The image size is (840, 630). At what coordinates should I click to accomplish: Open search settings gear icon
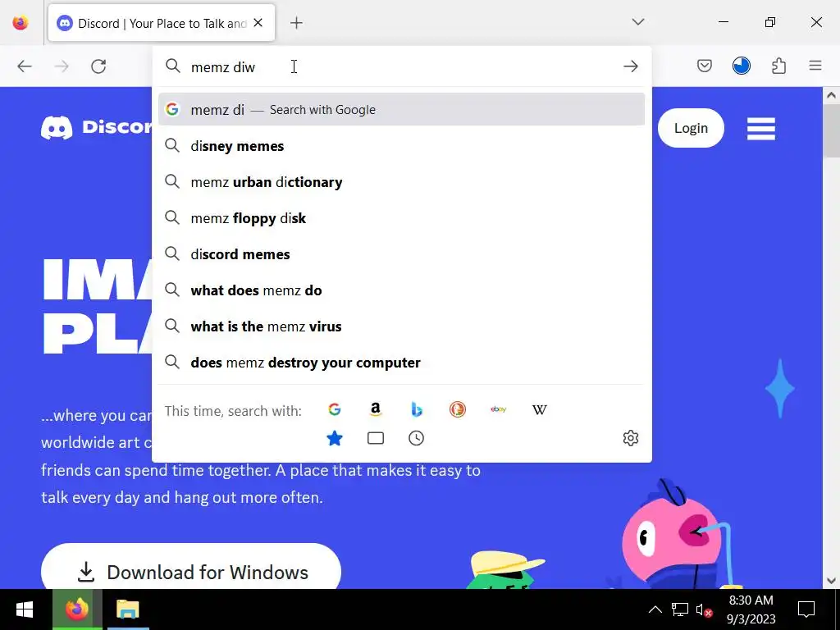pos(631,438)
